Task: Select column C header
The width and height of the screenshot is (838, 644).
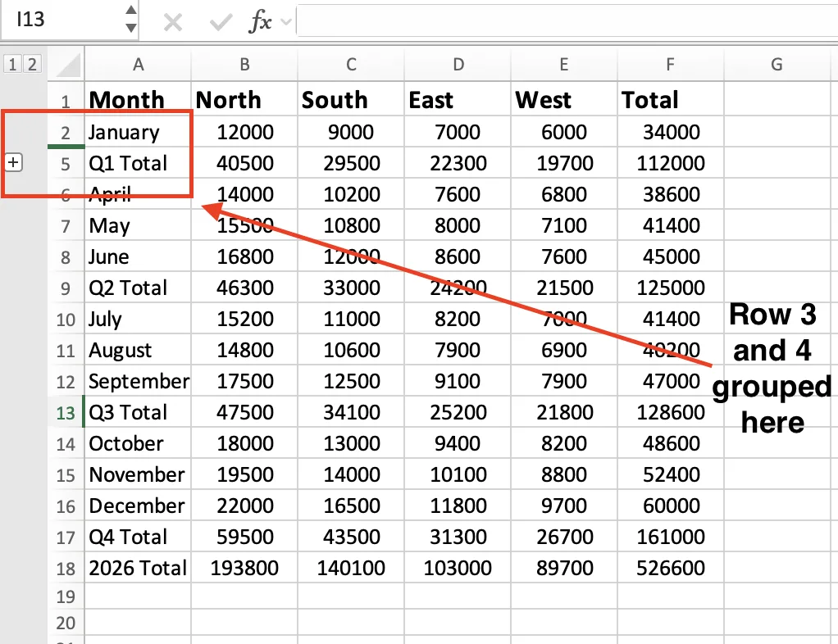Action: pyautogui.click(x=351, y=65)
